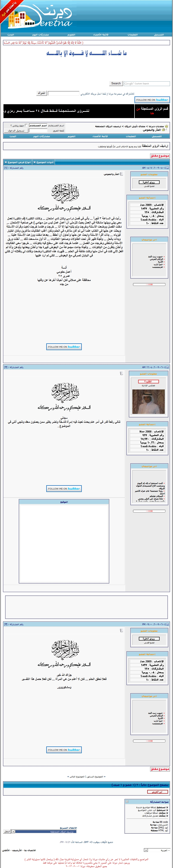
Task: Click Follow Me on Twitter badge in first post
Action: point(64,346)
